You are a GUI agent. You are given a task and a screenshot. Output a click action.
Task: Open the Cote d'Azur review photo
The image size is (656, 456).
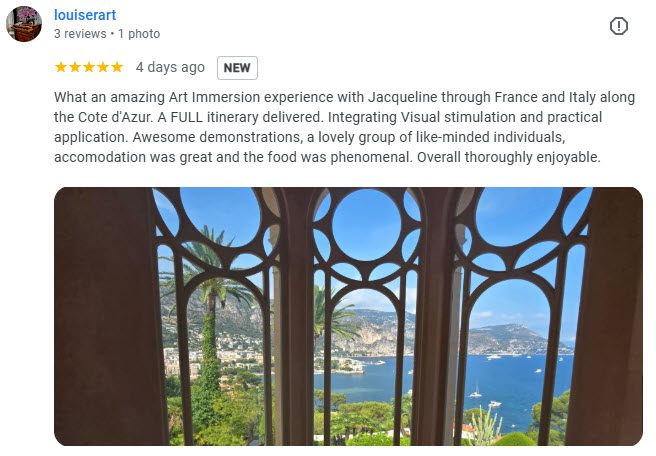click(348, 316)
